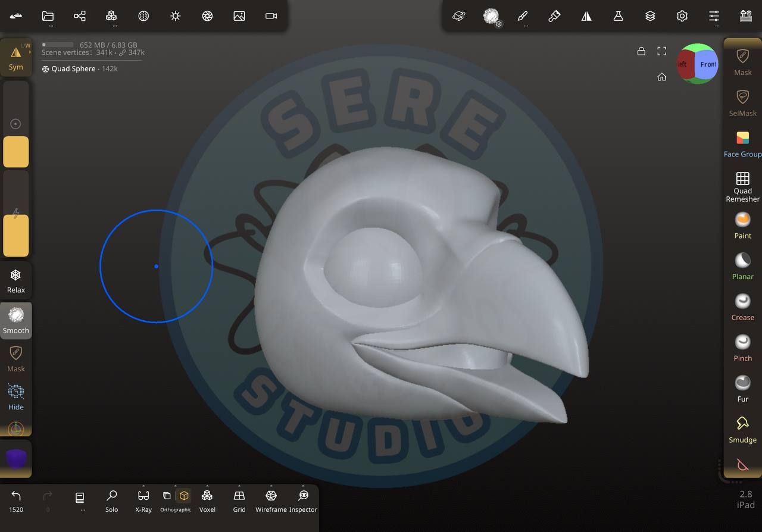The image size is (762, 532).
Task: Click the purple material swatch
Action: pyautogui.click(x=16, y=459)
